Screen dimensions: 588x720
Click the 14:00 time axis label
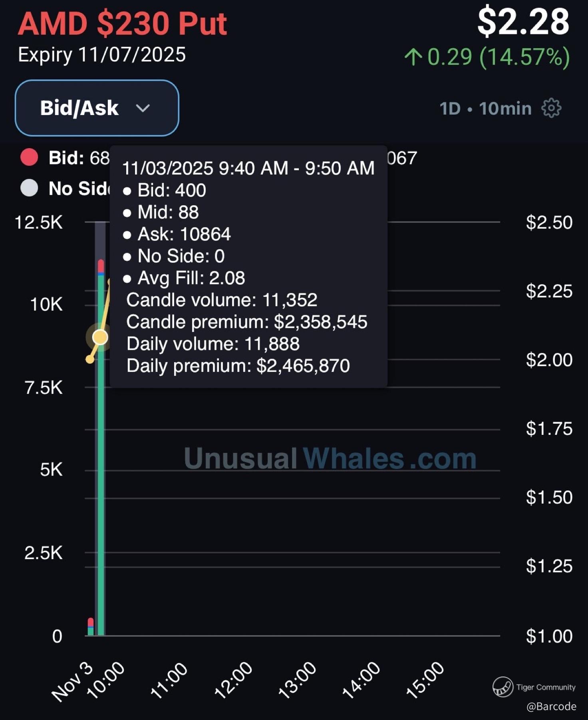361,680
